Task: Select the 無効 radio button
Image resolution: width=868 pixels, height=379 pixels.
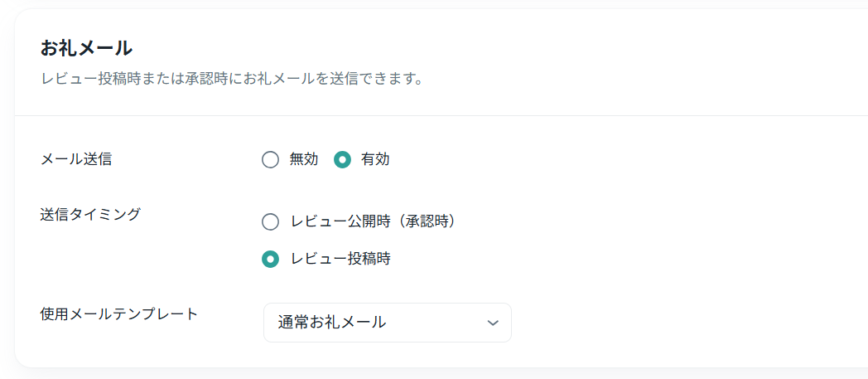Action: (x=270, y=160)
